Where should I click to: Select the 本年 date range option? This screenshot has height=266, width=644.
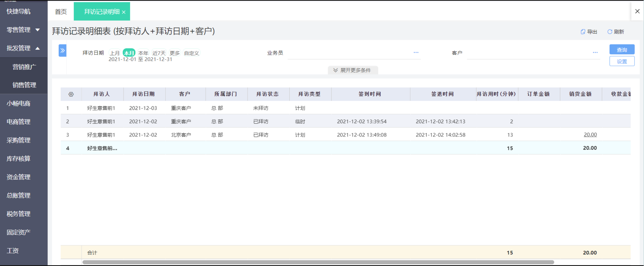point(143,53)
